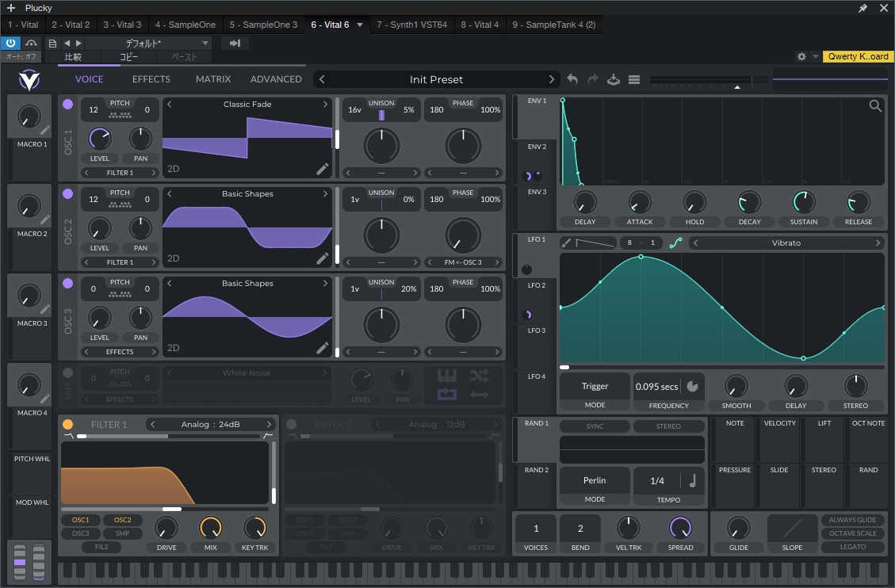This screenshot has width=895, height=588.
Task: Click the OSC 1 LEVEL knob
Action: pos(99,139)
